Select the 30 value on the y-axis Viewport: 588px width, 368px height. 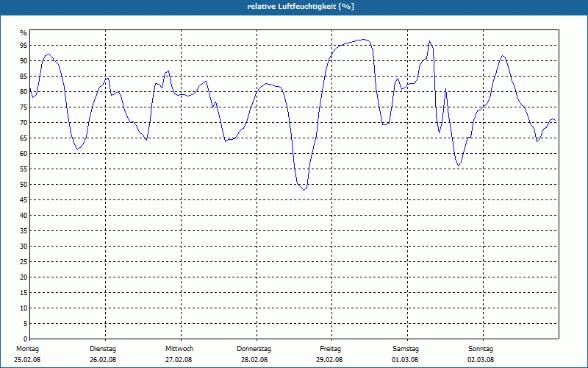tap(24, 247)
